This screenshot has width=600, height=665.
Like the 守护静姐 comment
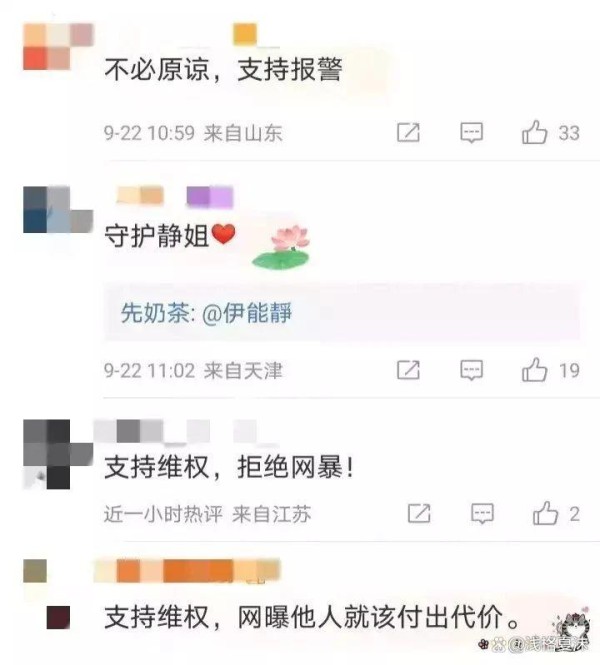click(534, 370)
